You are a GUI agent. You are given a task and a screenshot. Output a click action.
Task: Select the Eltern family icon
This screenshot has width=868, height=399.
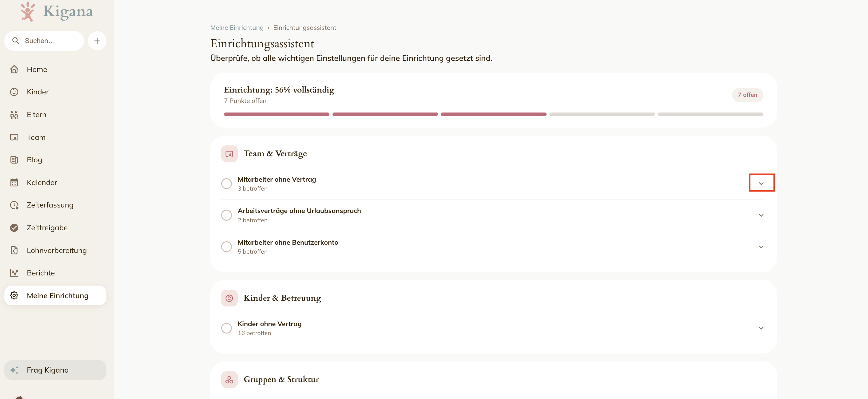(x=14, y=114)
